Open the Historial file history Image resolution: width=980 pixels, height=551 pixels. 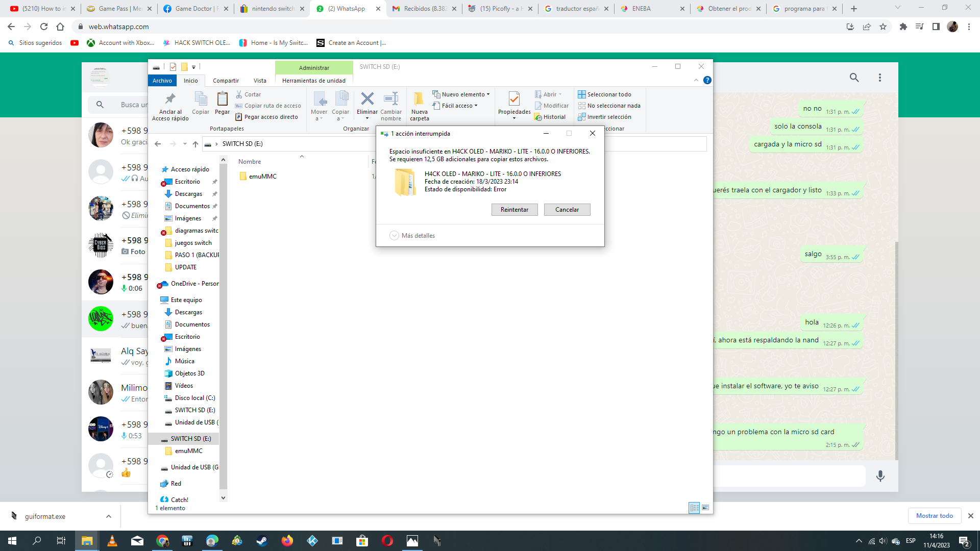[x=550, y=117]
